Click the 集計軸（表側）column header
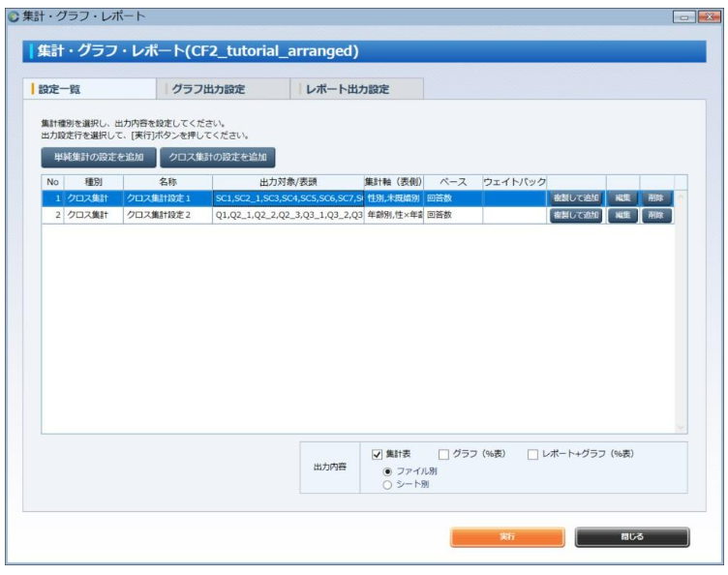The width and height of the screenshot is (728, 575). (394, 182)
